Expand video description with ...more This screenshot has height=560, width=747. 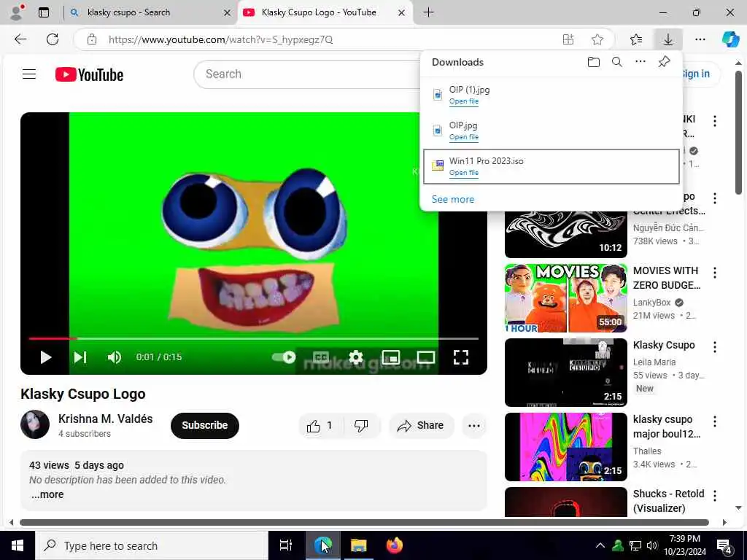47,494
